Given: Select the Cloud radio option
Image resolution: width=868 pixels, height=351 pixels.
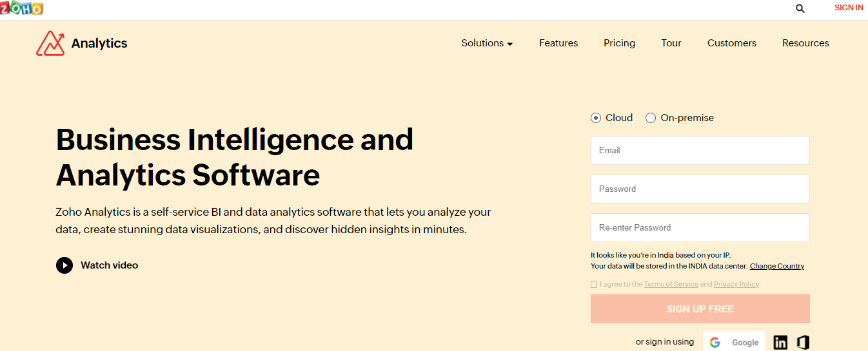Looking at the screenshot, I should coord(596,118).
